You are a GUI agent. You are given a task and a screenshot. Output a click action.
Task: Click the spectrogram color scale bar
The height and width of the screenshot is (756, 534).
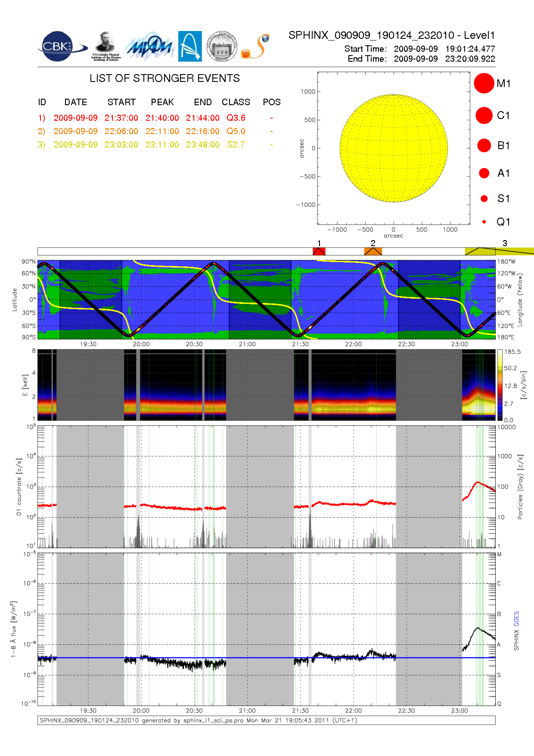500,385
